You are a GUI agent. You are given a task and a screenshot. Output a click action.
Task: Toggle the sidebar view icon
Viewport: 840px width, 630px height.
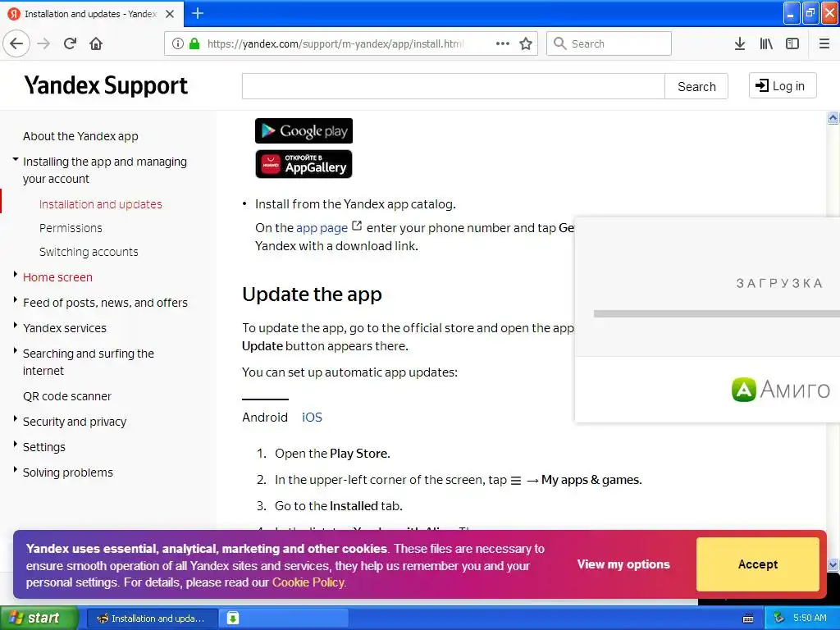(792, 44)
